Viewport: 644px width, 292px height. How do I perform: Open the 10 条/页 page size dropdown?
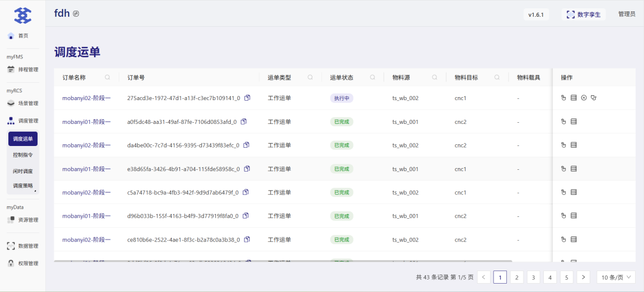pyautogui.click(x=615, y=277)
